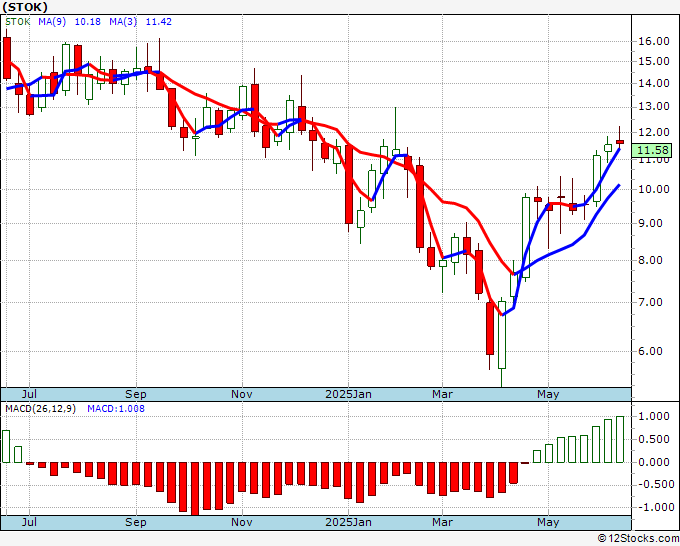Click the MA(3) legend label
The width and height of the screenshot is (680, 546).
(x=123, y=22)
